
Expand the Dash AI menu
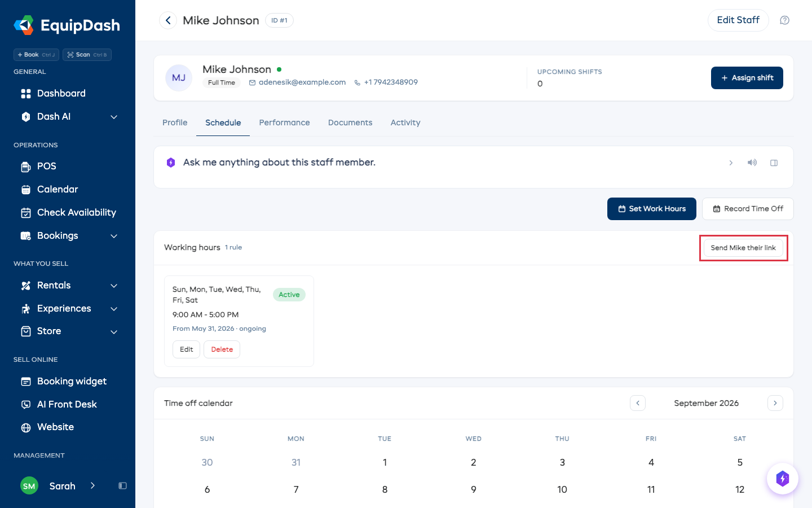pos(114,117)
